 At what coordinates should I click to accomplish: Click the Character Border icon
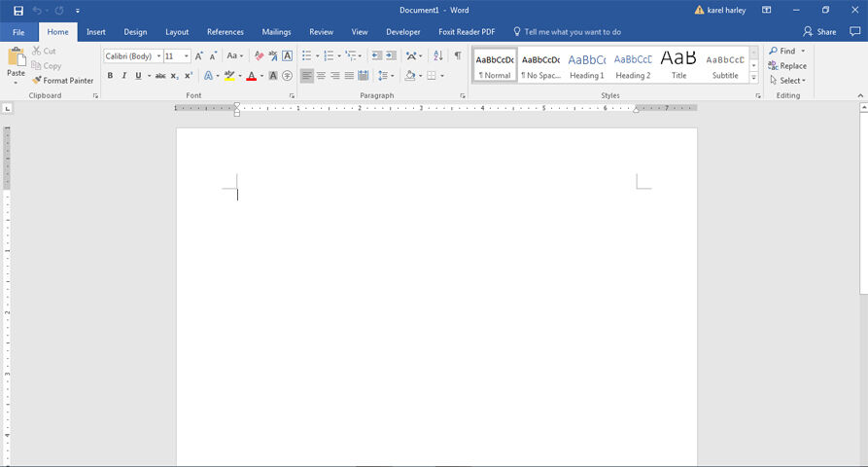pyautogui.click(x=288, y=56)
